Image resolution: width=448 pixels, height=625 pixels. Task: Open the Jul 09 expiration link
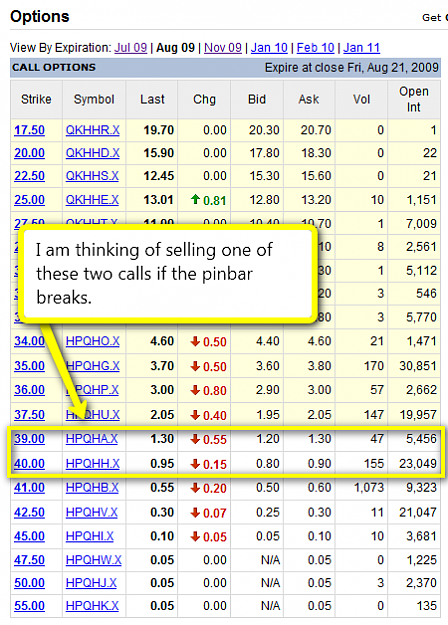pos(131,48)
